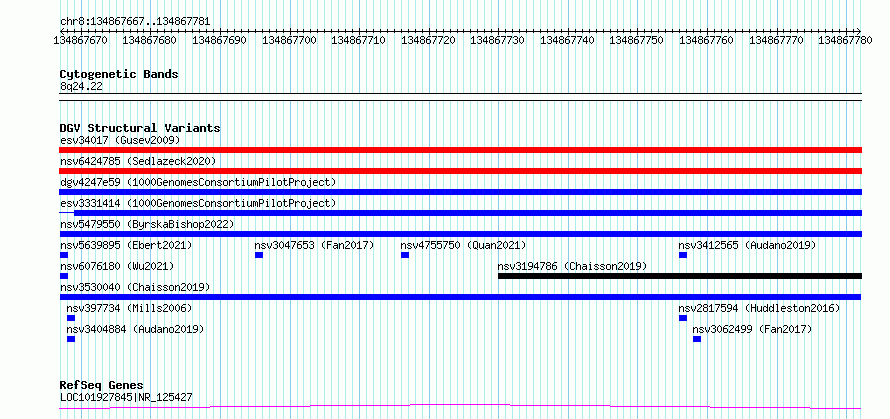Viewport: 890px width, 419px height.
Task: Click ruler position 134867760
Action: (706, 40)
